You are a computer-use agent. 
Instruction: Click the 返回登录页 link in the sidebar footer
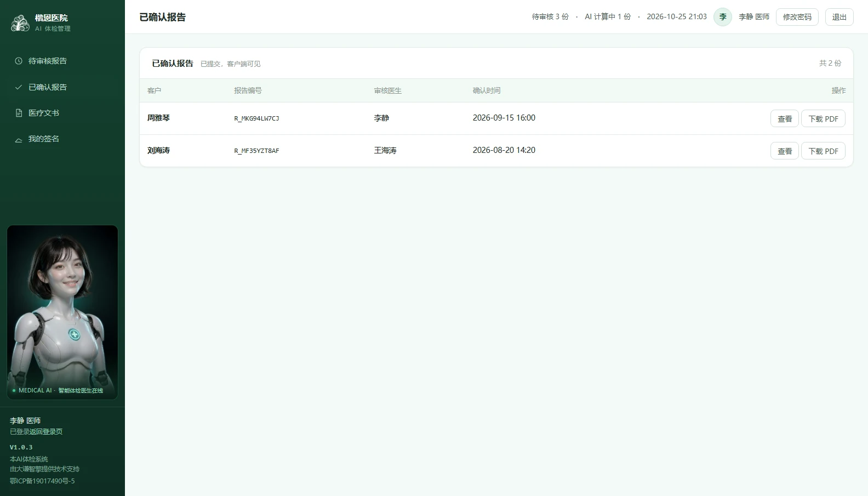pos(46,431)
